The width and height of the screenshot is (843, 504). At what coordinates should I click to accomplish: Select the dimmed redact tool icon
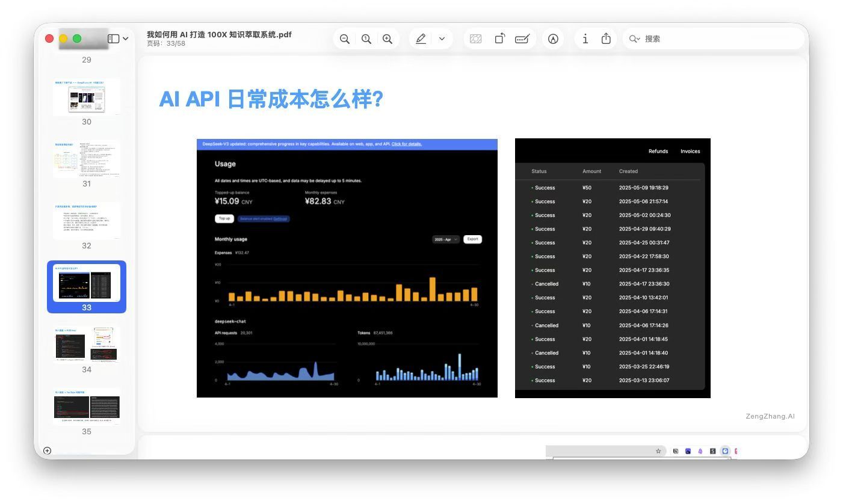click(x=475, y=38)
